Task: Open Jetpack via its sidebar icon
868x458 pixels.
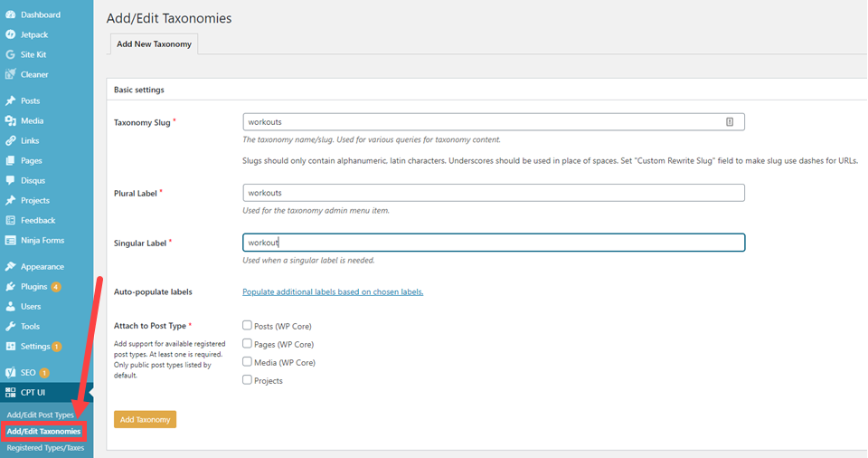Action: click(x=10, y=35)
